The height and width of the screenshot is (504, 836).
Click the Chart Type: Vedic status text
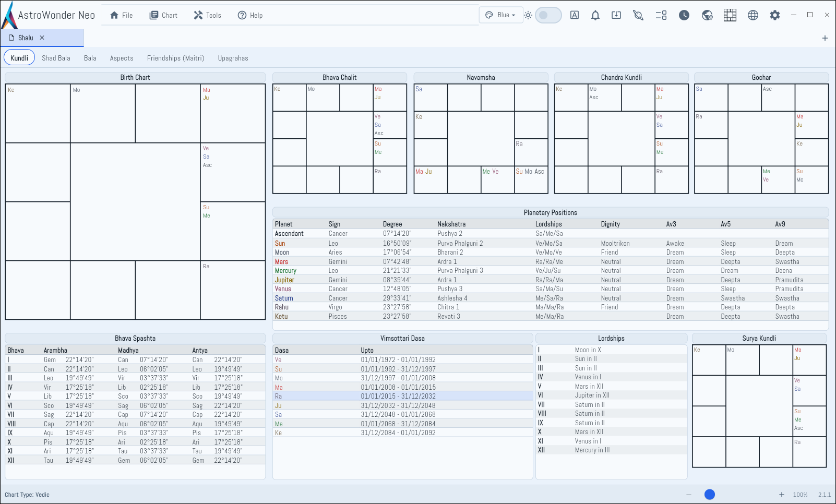click(27, 495)
